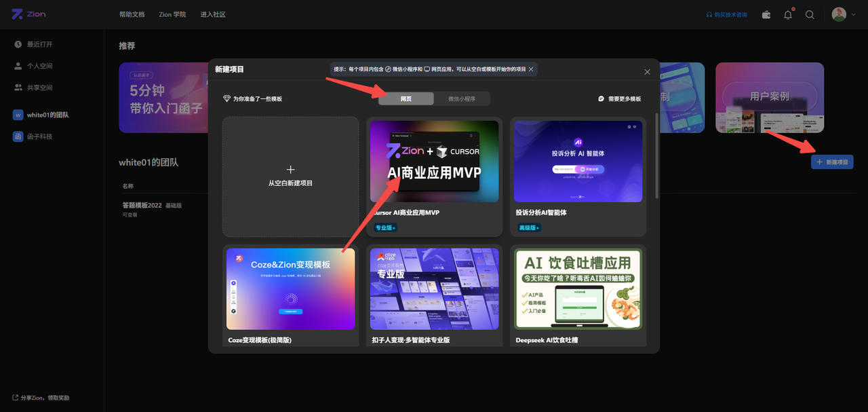Viewport: 868px width, 412px height.
Task: Click the 高级版+ badge under 投诉分析 template
Action: point(530,227)
